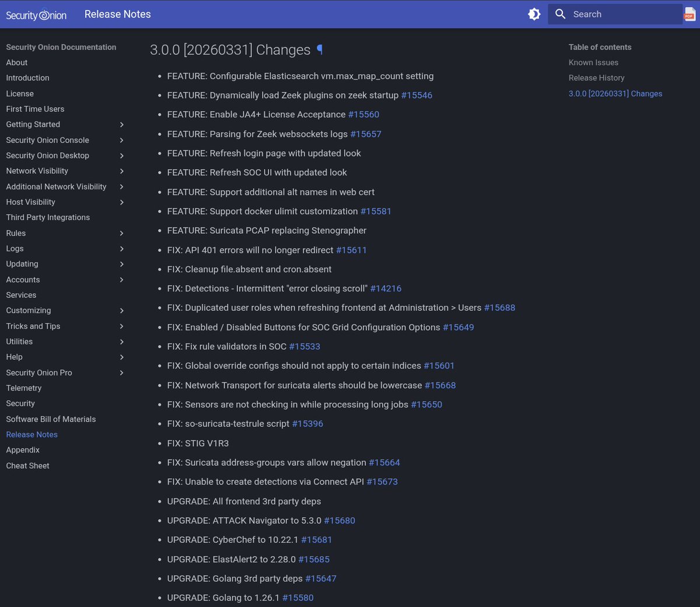
Task: Expand Tricks and Tips chevron
Action: (x=121, y=327)
